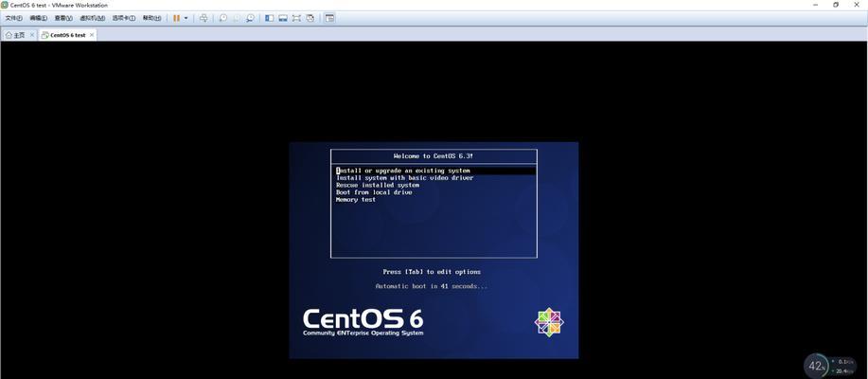Open the power options dropdown arrow beside pause
This screenshot has width=868, height=379.
186,18
